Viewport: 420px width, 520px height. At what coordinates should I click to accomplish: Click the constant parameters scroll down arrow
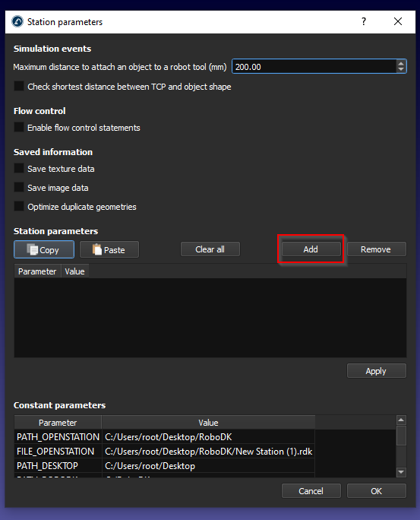click(401, 472)
